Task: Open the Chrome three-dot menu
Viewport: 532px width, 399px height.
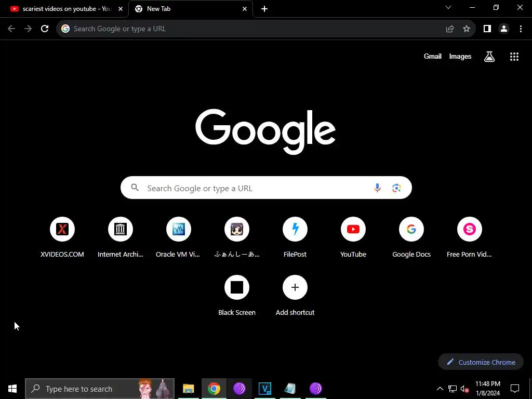Action: coord(521,29)
